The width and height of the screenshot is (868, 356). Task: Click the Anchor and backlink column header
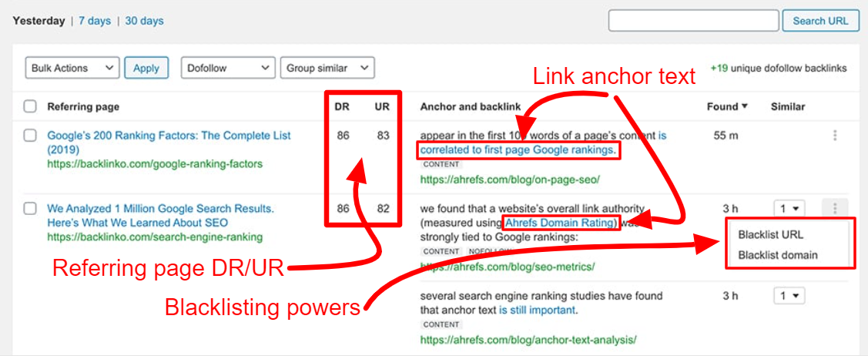[x=469, y=107]
